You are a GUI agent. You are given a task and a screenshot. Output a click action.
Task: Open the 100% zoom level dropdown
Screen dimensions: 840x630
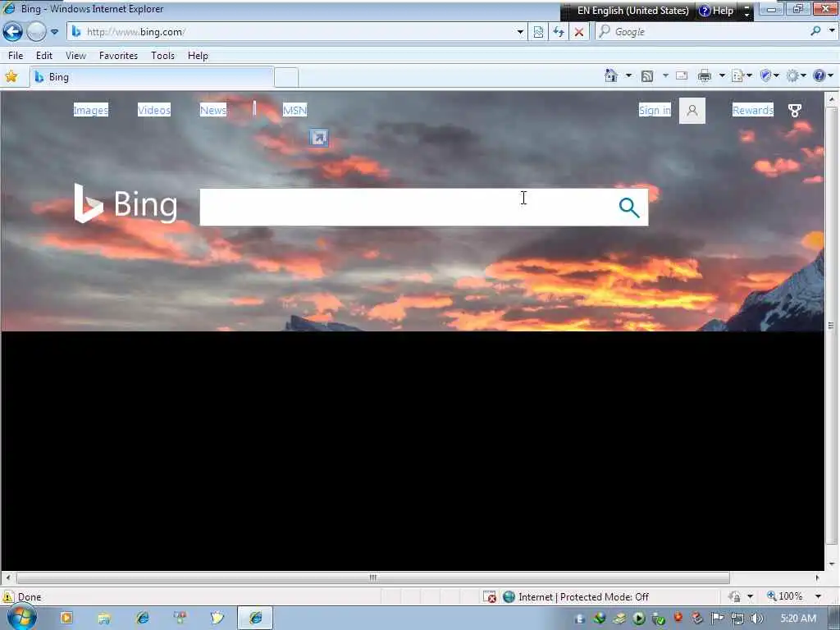pos(818,596)
